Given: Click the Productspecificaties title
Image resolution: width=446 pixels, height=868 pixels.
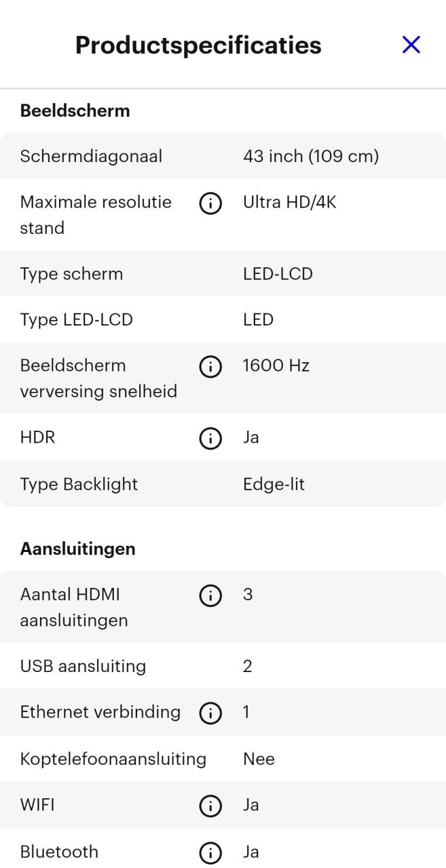Looking at the screenshot, I should pos(198,45).
